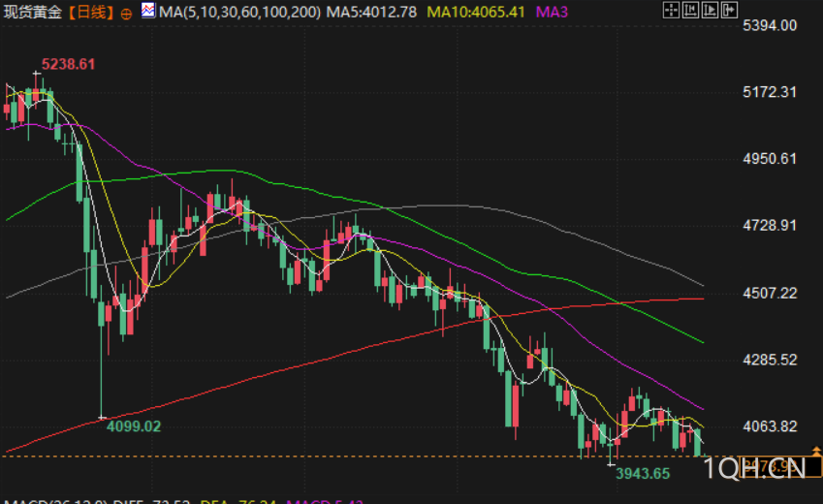Click the 现货黄金 instrument name
The image size is (823, 504).
[x=33, y=12]
